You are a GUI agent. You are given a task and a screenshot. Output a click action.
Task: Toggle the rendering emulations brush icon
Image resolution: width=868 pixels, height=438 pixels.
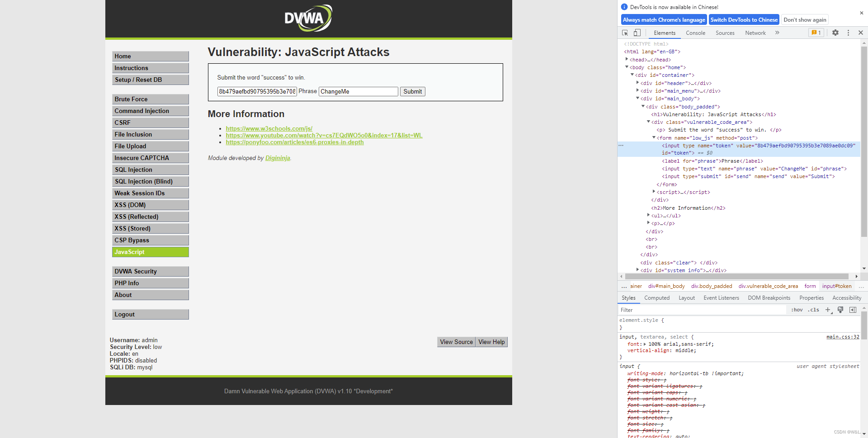(x=840, y=310)
